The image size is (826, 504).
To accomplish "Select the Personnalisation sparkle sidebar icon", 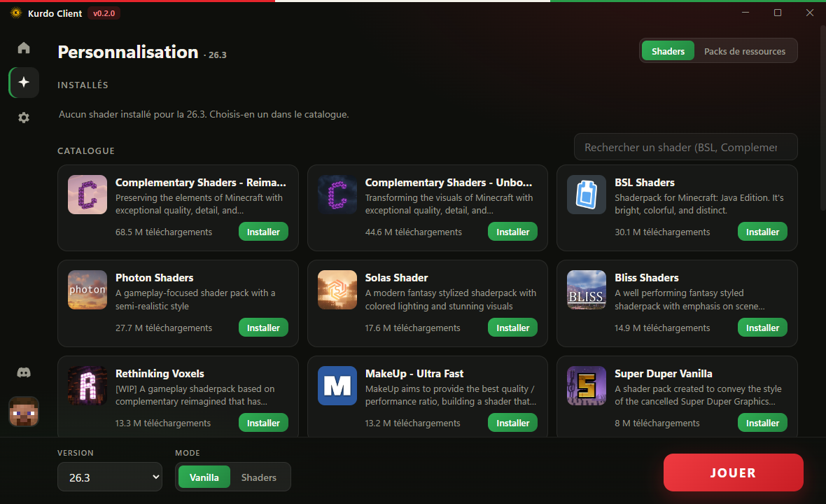I will click(24, 82).
